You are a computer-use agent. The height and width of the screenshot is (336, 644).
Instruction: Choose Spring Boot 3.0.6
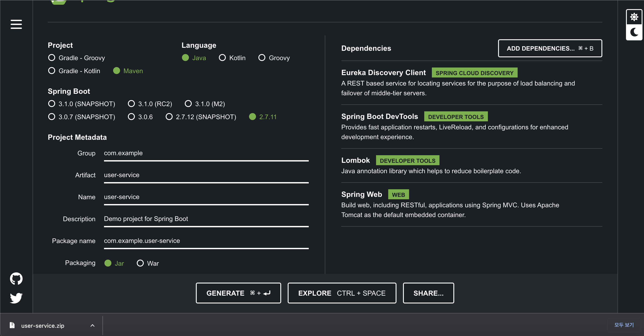click(x=140, y=117)
